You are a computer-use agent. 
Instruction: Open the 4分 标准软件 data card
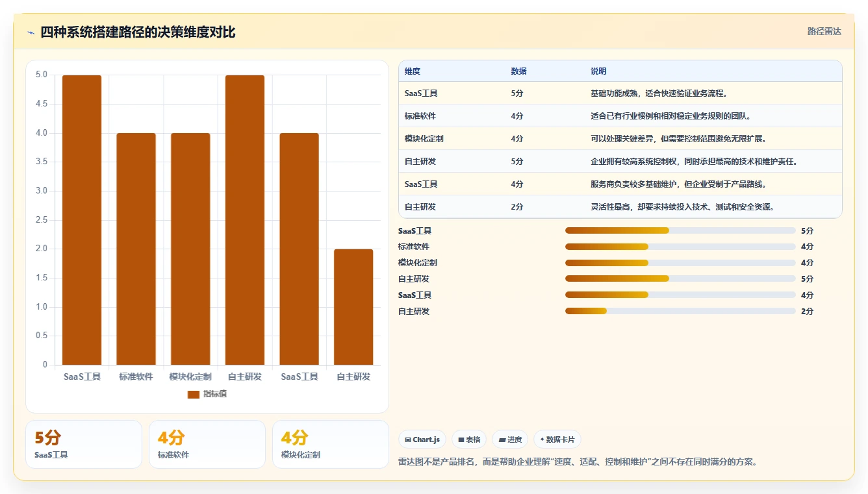[207, 444]
